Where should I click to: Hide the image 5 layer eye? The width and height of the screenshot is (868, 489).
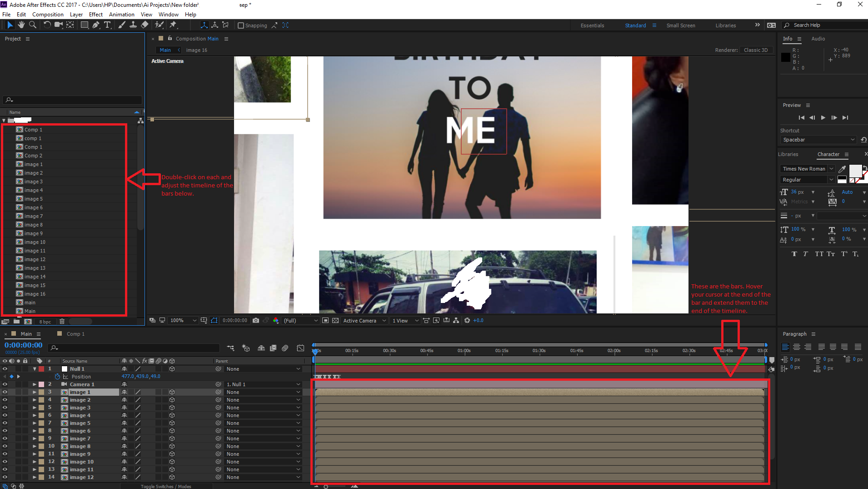(x=5, y=423)
